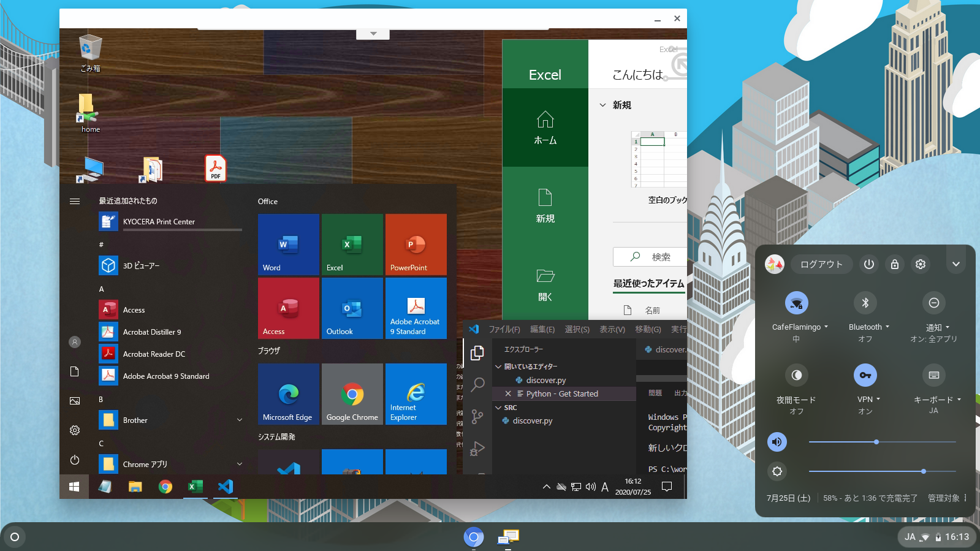Open the Excel tile in start menu
This screenshot has height=551, width=980.
[x=352, y=244]
